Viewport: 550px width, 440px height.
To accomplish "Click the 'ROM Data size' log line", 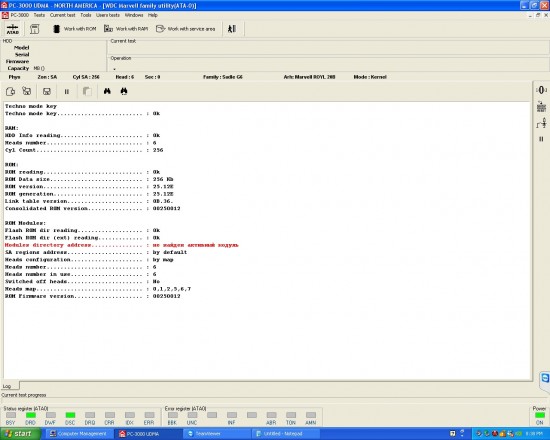I will (x=89, y=179).
